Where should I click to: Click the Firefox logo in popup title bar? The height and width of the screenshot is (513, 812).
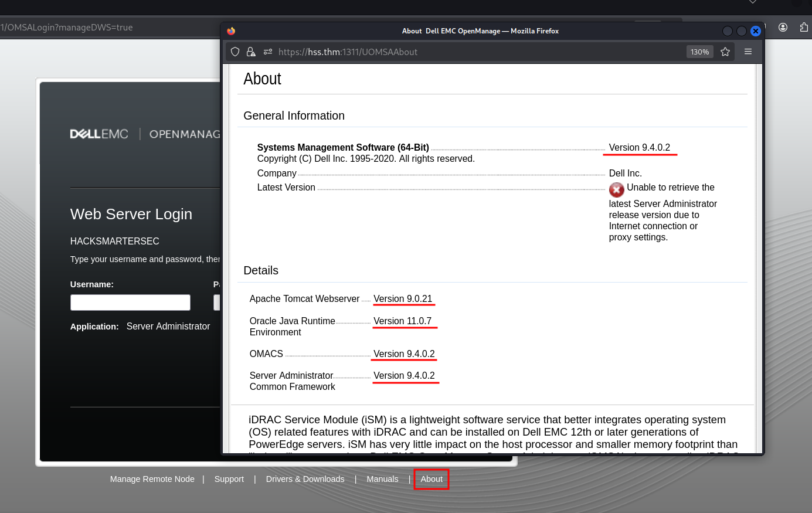pos(231,31)
